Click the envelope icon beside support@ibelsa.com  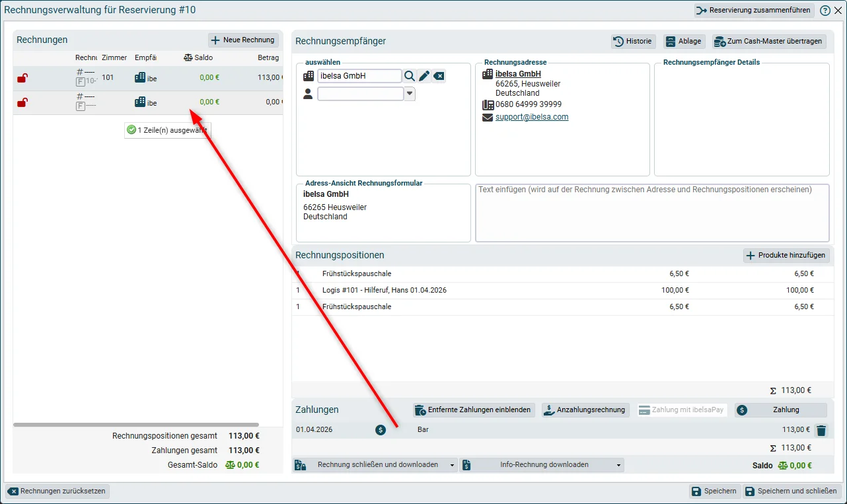click(x=488, y=118)
